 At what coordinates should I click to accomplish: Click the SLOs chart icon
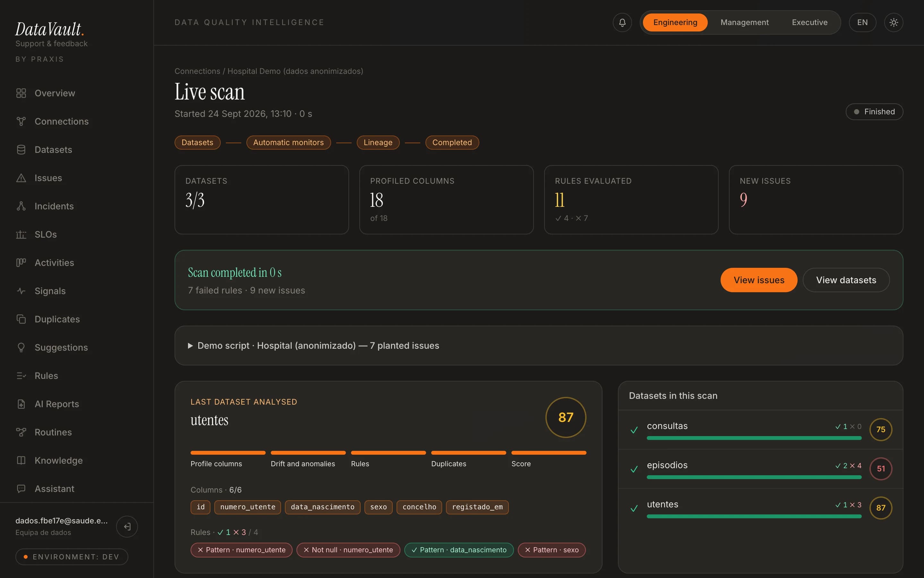pyautogui.click(x=21, y=235)
